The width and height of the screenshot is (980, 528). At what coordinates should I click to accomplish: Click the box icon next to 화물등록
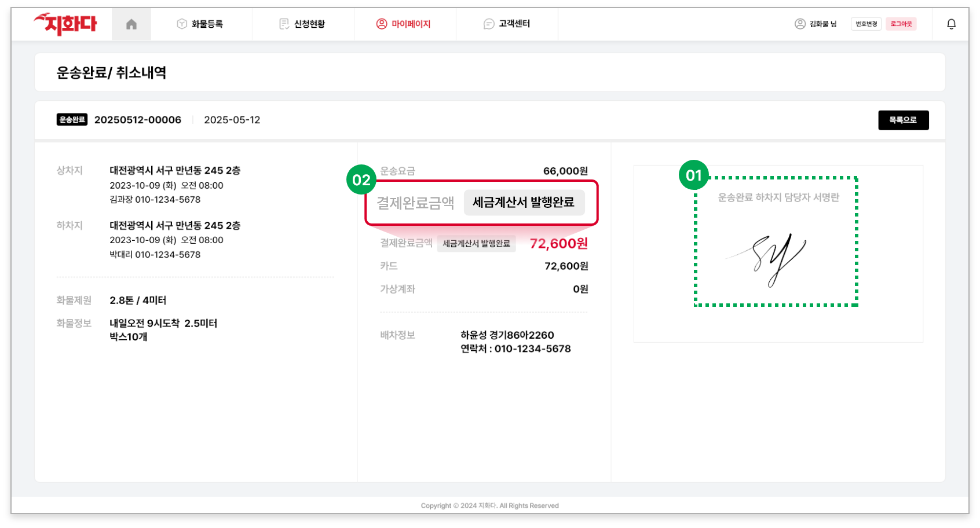coord(181,24)
